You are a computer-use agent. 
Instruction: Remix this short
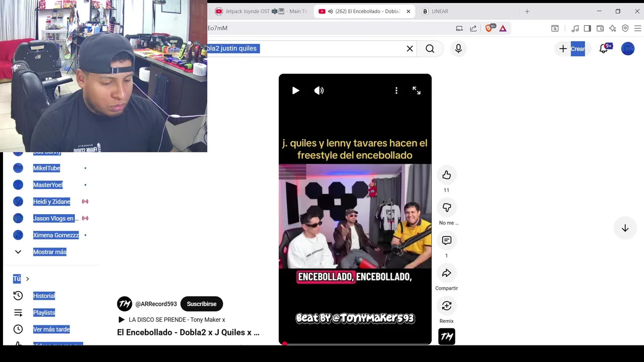(446, 306)
